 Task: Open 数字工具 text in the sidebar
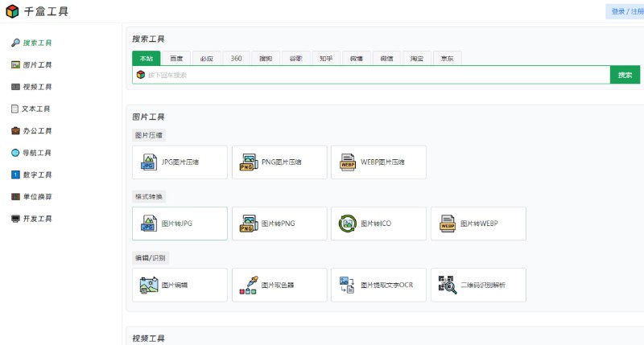(x=37, y=175)
